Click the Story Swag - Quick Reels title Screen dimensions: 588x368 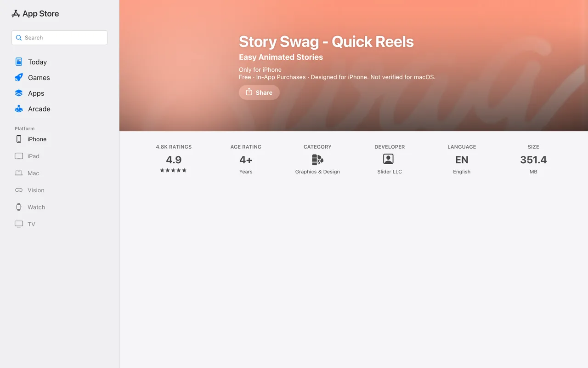tap(326, 41)
